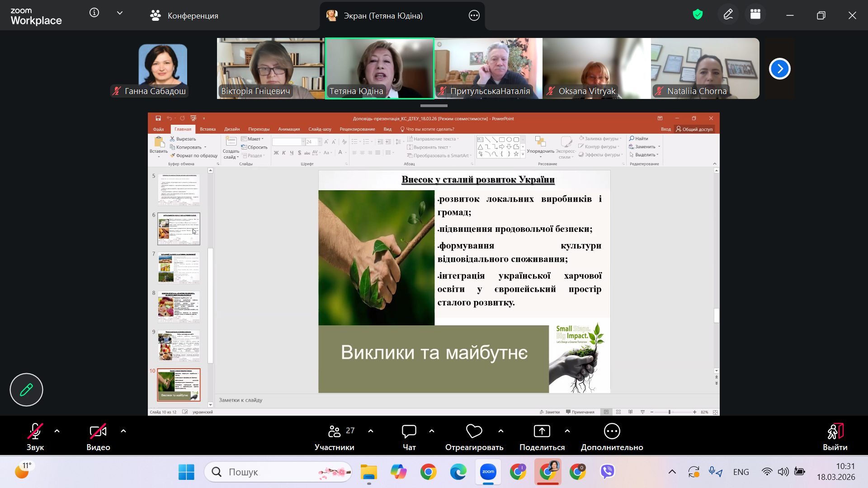Viewport: 868px width, 488px height.
Task: Click the Выйти leave button
Action: pos(835,436)
